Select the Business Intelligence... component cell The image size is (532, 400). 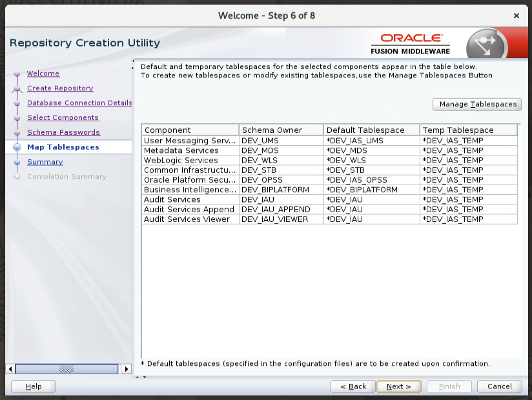(190, 190)
